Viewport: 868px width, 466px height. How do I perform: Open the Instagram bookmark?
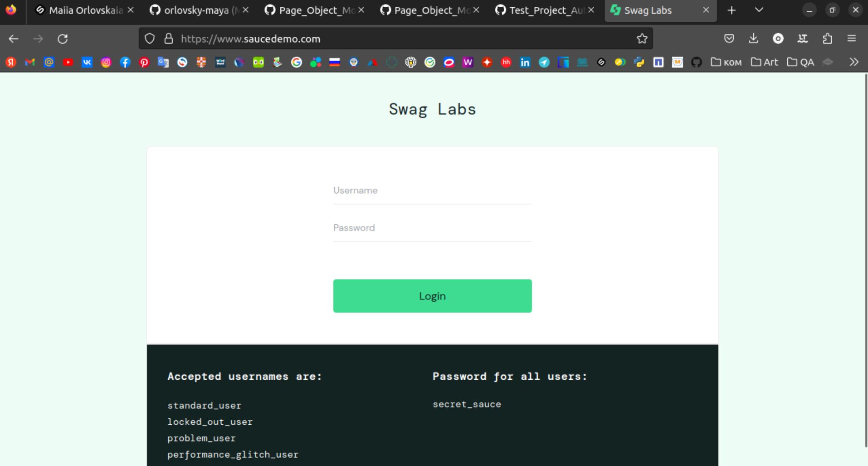tap(106, 62)
